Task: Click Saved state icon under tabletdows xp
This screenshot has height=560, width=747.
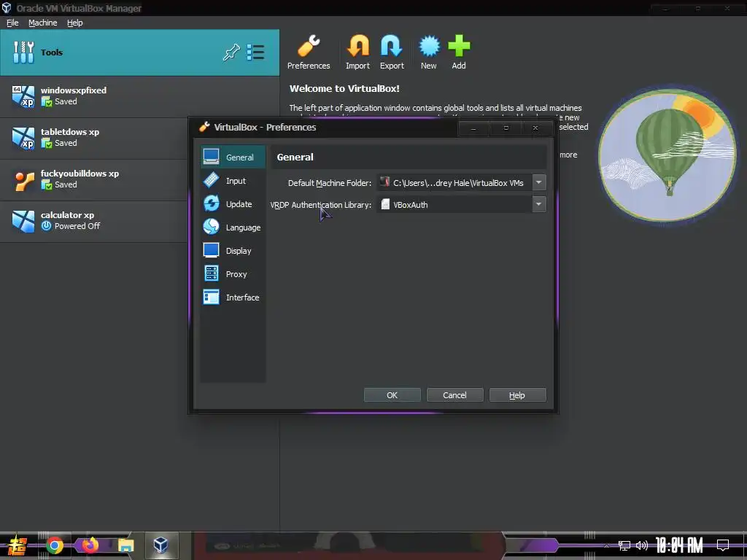Action: [x=46, y=143]
